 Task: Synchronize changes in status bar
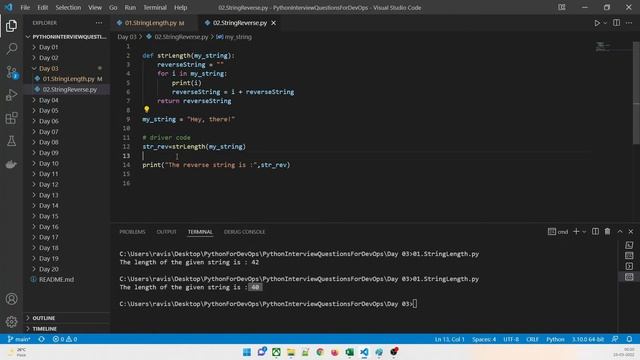click(42, 339)
